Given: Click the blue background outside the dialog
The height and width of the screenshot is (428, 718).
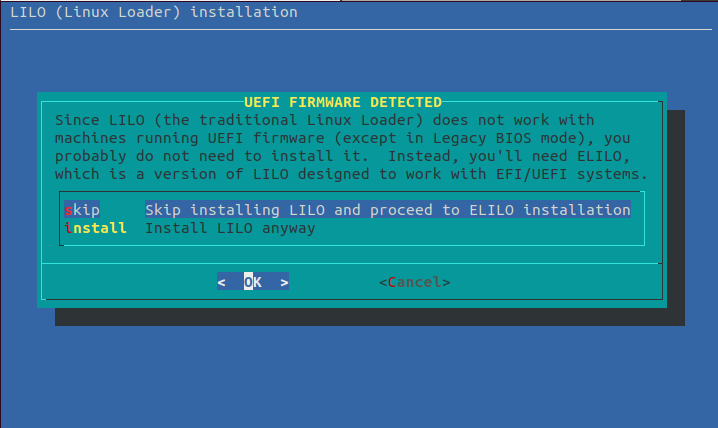Looking at the screenshot, I should coord(360,380).
